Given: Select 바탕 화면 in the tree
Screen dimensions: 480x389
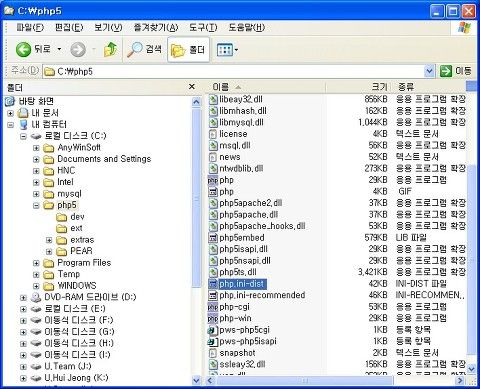Looking at the screenshot, I should [x=36, y=101].
